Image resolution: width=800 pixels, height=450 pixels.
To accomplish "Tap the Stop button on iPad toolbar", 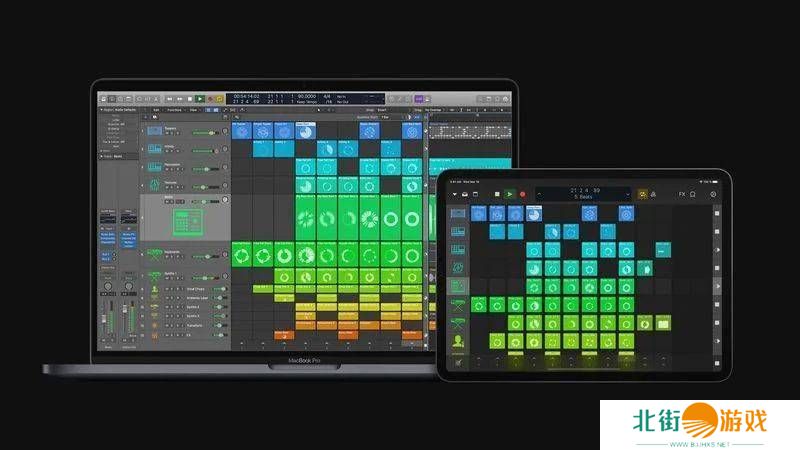I will tap(496, 193).
